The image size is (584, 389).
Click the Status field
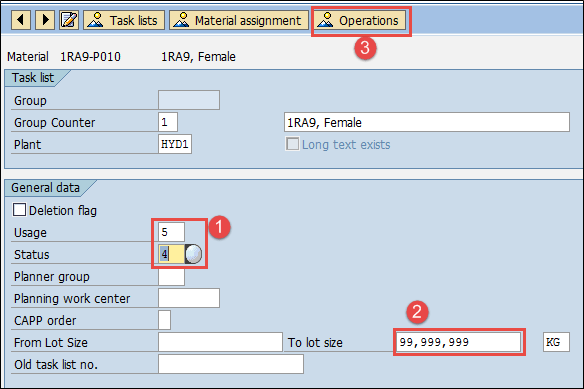[171, 254]
